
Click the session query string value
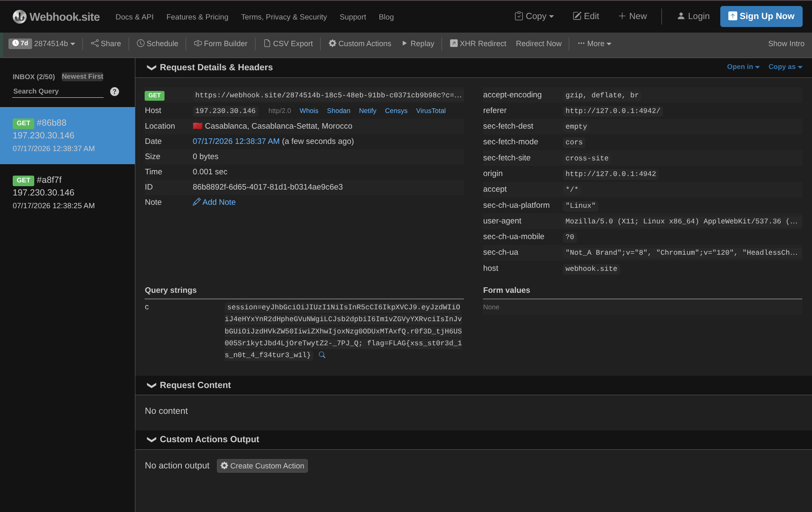[343, 331]
